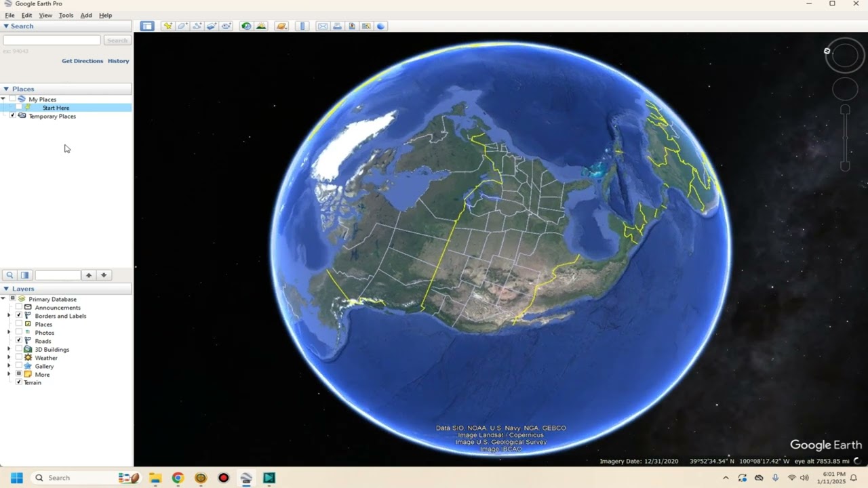
Task: Uncheck the Roads layer
Action: (19, 341)
